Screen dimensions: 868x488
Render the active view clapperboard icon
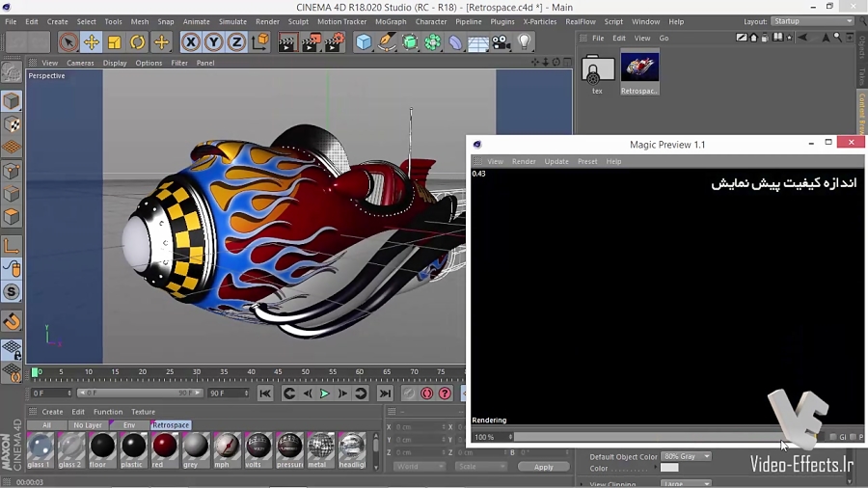click(x=287, y=42)
